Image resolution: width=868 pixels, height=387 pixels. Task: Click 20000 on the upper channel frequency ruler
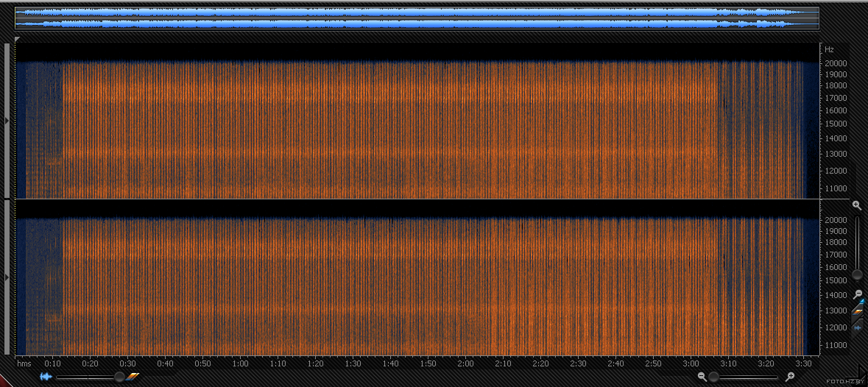point(836,63)
